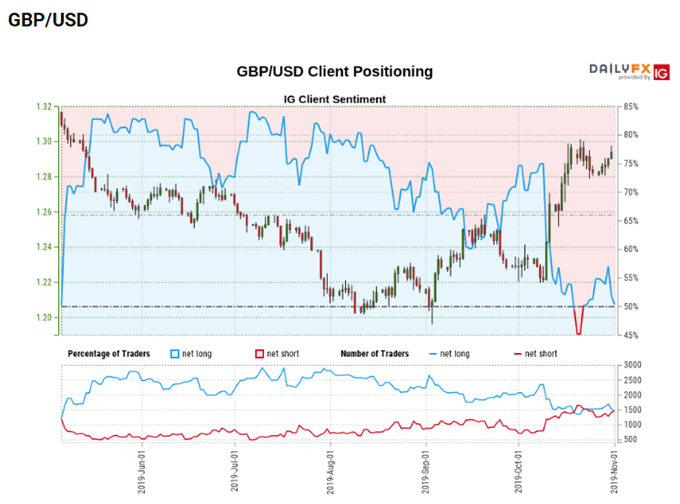This screenshot has width=680, height=504.
Task: Click the blue net long line marker
Action: pyautogui.click(x=433, y=354)
